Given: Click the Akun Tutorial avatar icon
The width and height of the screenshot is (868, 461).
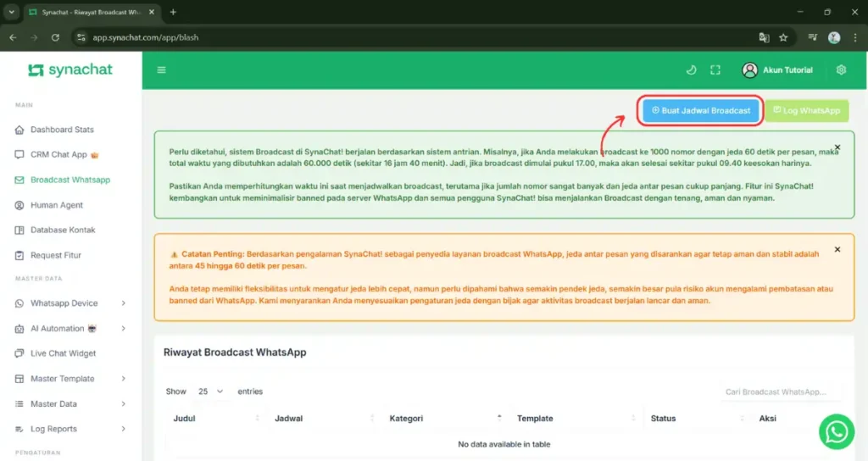Looking at the screenshot, I should pyautogui.click(x=749, y=69).
